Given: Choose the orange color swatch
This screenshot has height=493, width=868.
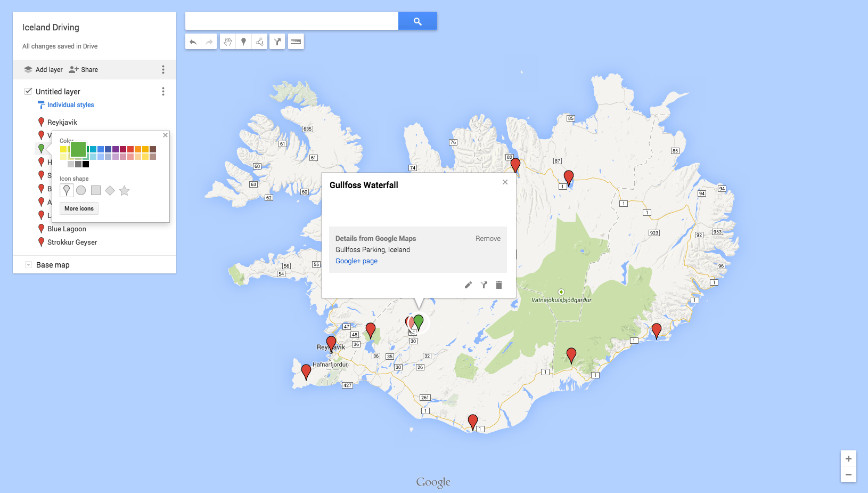Looking at the screenshot, I should coord(138,149).
